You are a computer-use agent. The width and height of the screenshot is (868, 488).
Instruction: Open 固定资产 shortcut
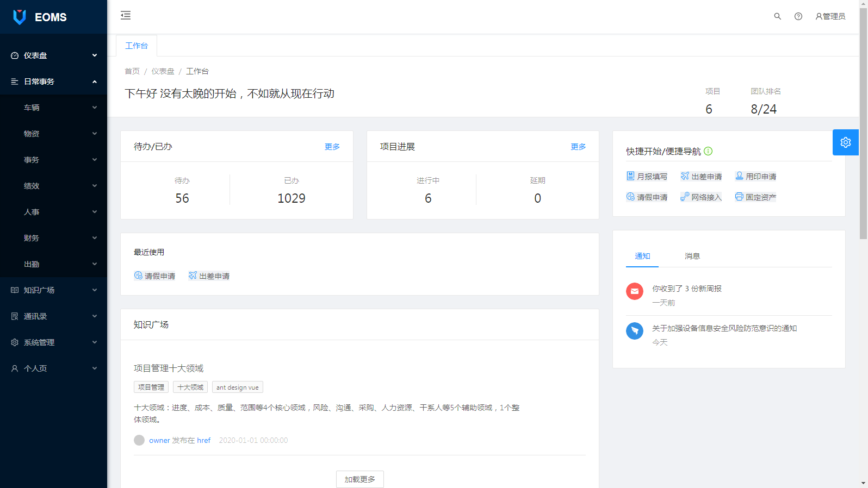tap(755, 197)
